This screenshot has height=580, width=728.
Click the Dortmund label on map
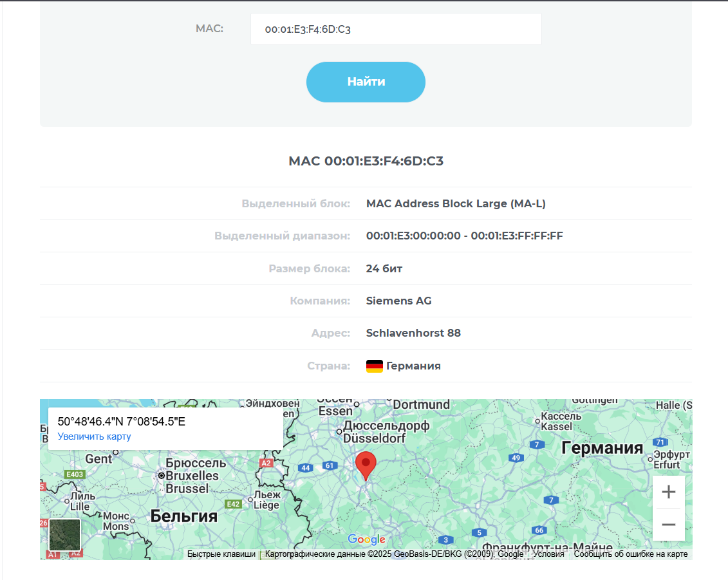pos(421,404)
